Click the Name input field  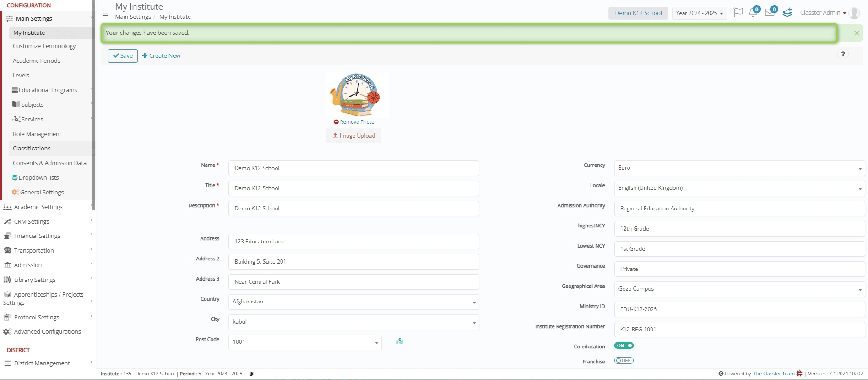click(x=353, y=168)
